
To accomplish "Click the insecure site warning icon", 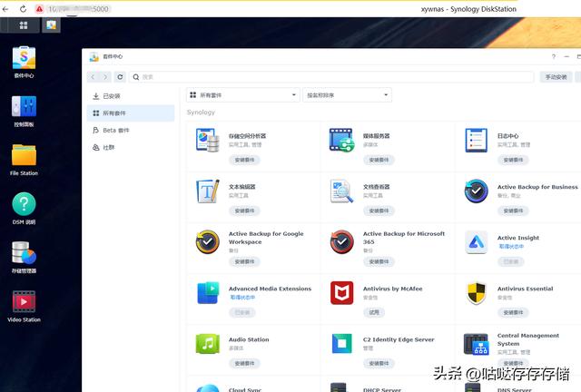I will (39, 9).
